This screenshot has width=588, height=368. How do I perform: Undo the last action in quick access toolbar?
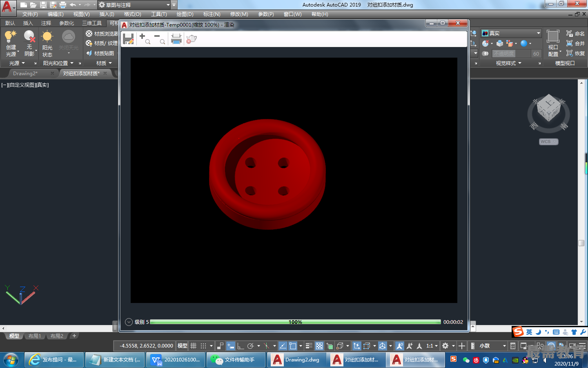coord(73,5)
